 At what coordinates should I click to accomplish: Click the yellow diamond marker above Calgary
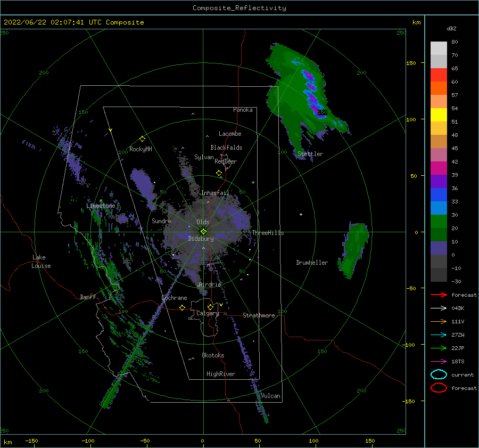210,307
